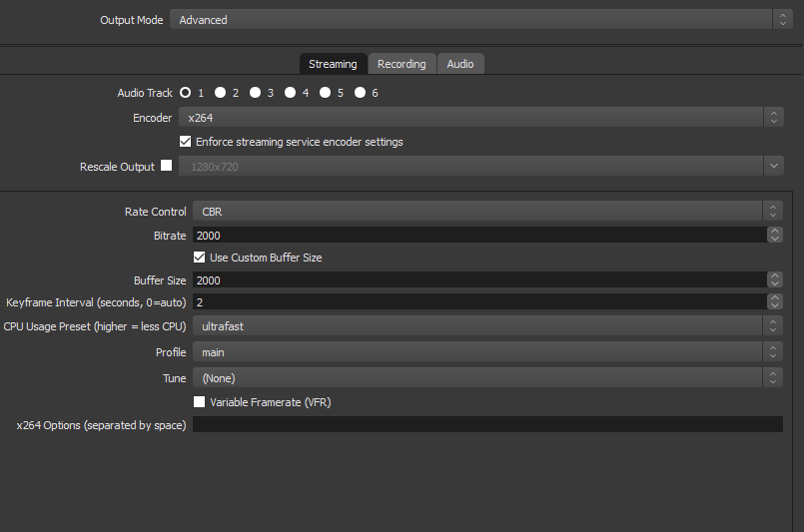Open the Audio tab

(460, 64)
